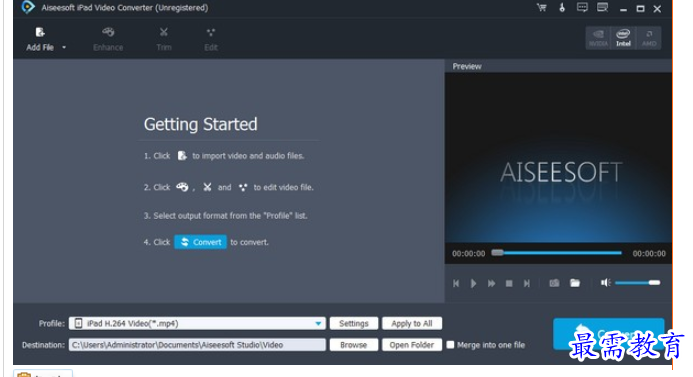Image resolution: width=693 pixels, height=377 pixels.
Task: Click the Convert button in Getting Started
Action: point(201,242)
